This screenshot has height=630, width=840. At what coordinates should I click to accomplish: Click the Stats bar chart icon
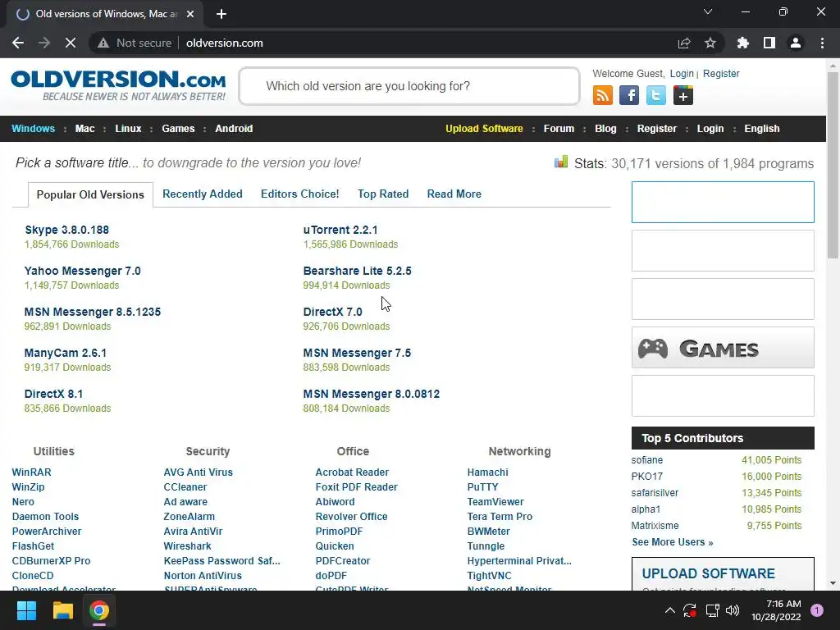[561, 162]
